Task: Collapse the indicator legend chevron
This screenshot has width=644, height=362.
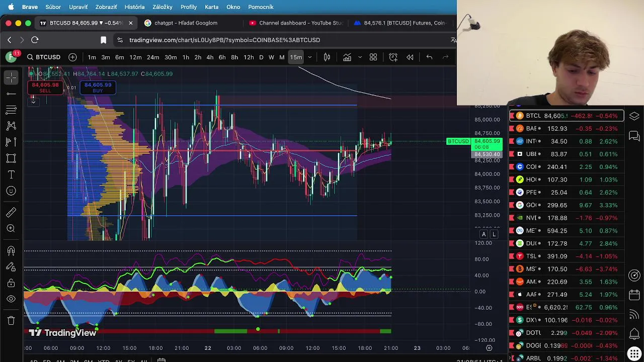Action: point(33,102)
